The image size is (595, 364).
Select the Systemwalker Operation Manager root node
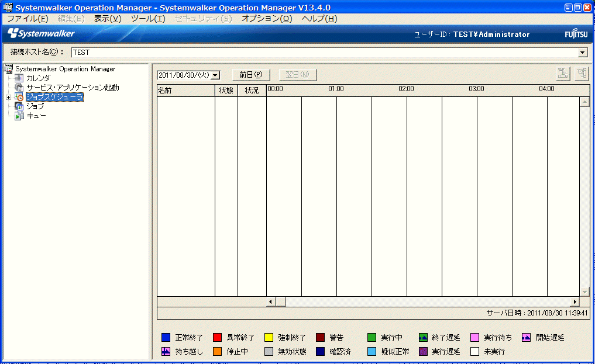(66, 69)
